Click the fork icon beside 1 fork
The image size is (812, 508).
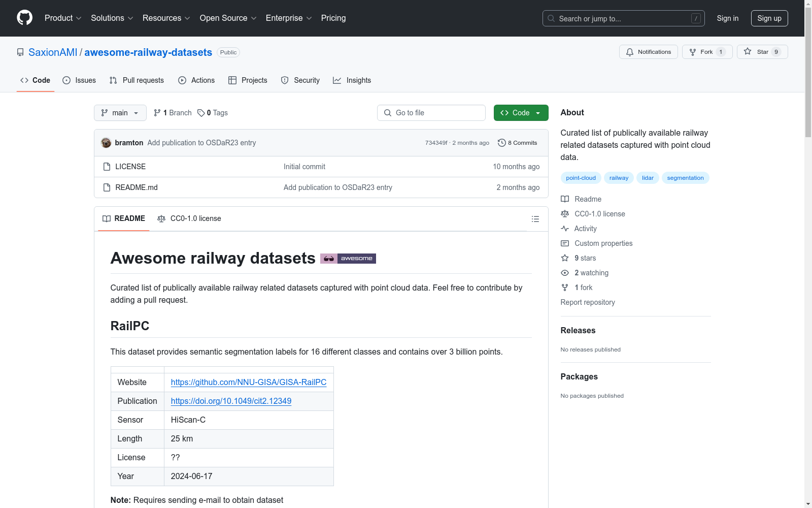pyautogui.click(x=565, y=288)
